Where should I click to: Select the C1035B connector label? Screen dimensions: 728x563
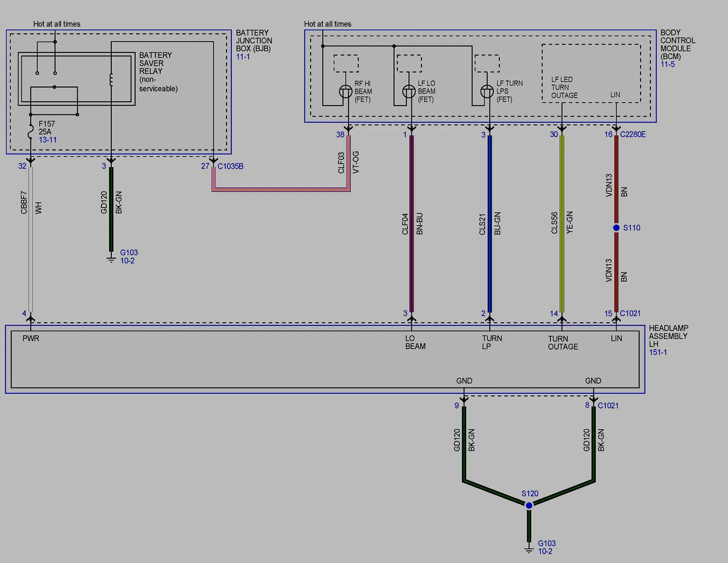click(x=230, y=166)
